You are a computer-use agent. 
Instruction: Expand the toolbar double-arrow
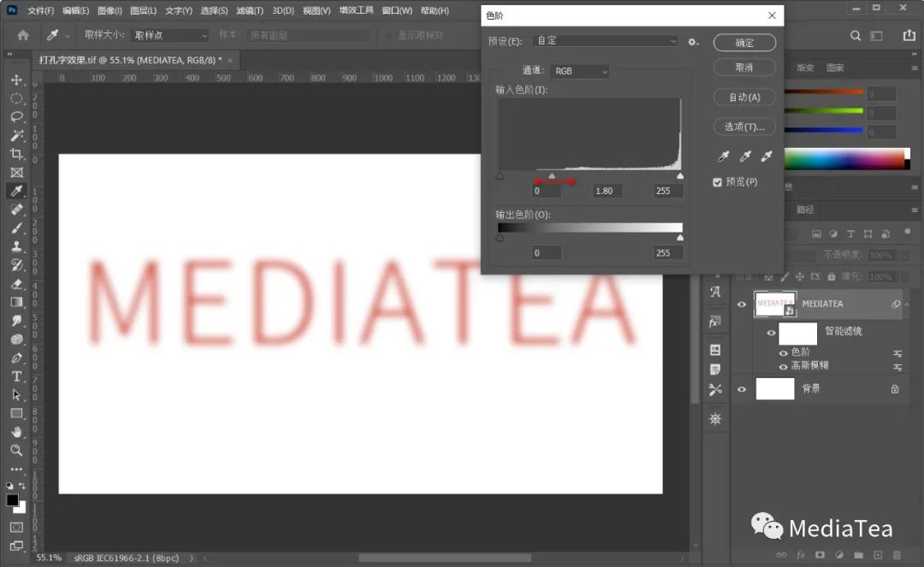pos(9,54)
